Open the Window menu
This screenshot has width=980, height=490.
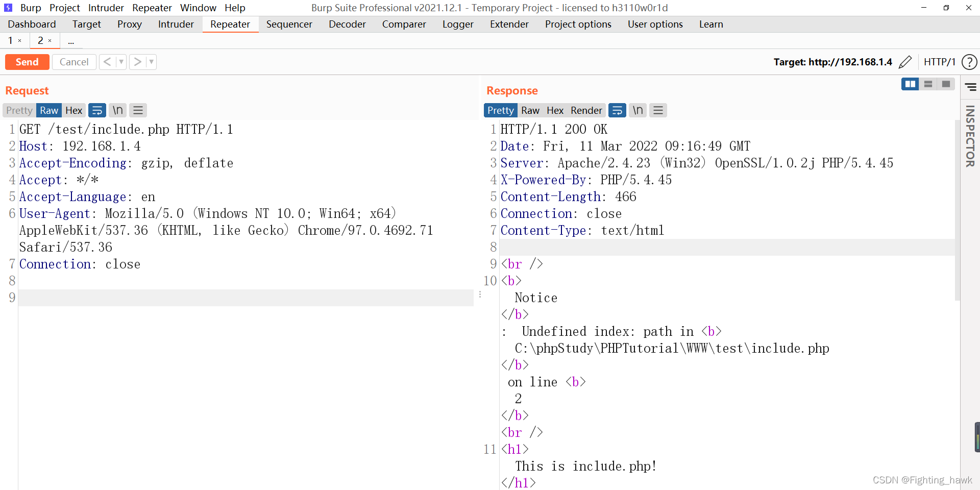point(198,8)
